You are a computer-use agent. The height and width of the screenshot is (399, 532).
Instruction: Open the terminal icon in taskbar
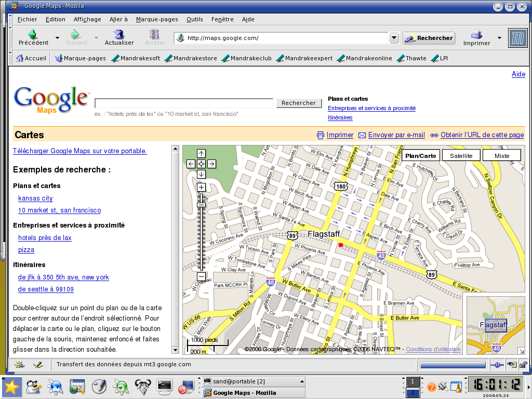point(164,386)
